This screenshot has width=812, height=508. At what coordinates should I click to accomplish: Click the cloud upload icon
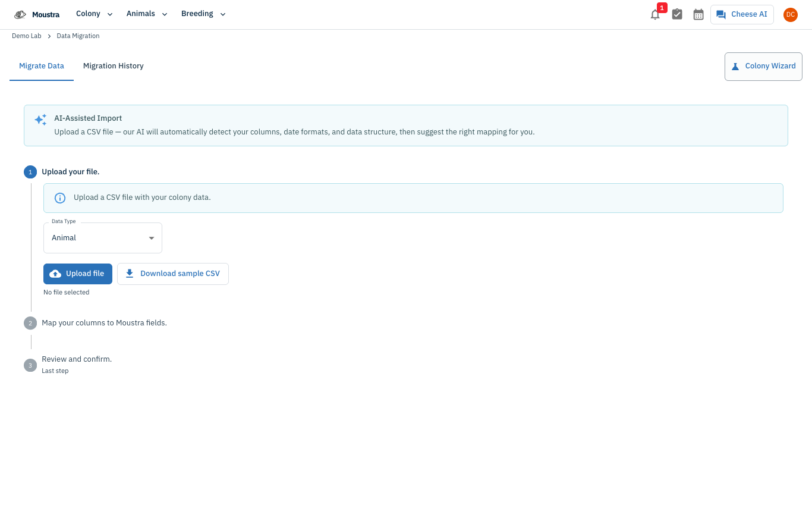pyautogui.click(x=55, y=274)
